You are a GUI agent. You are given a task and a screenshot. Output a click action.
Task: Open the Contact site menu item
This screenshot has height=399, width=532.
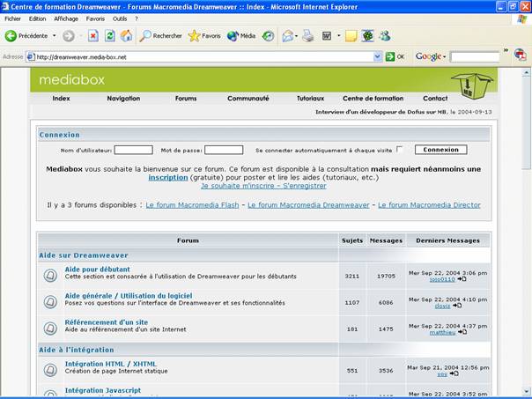pyautogui.click(x=435, y=99)
